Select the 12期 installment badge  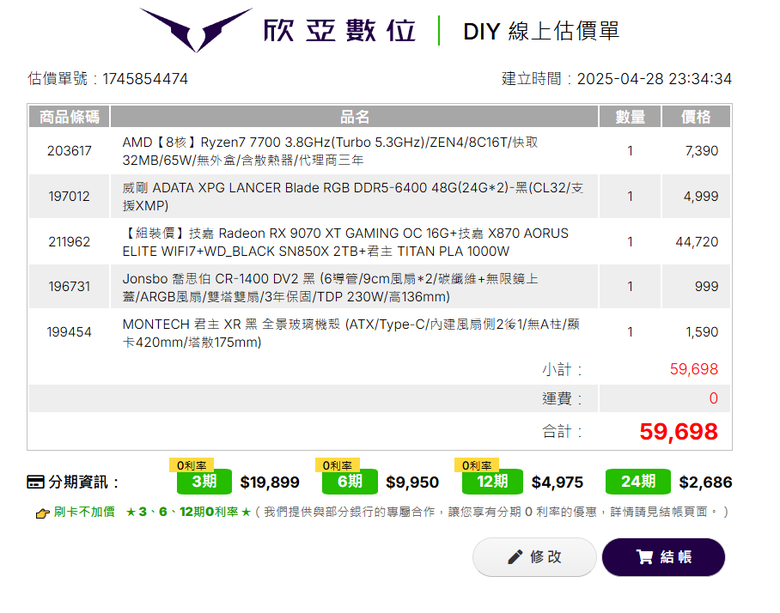click(492, 482)
